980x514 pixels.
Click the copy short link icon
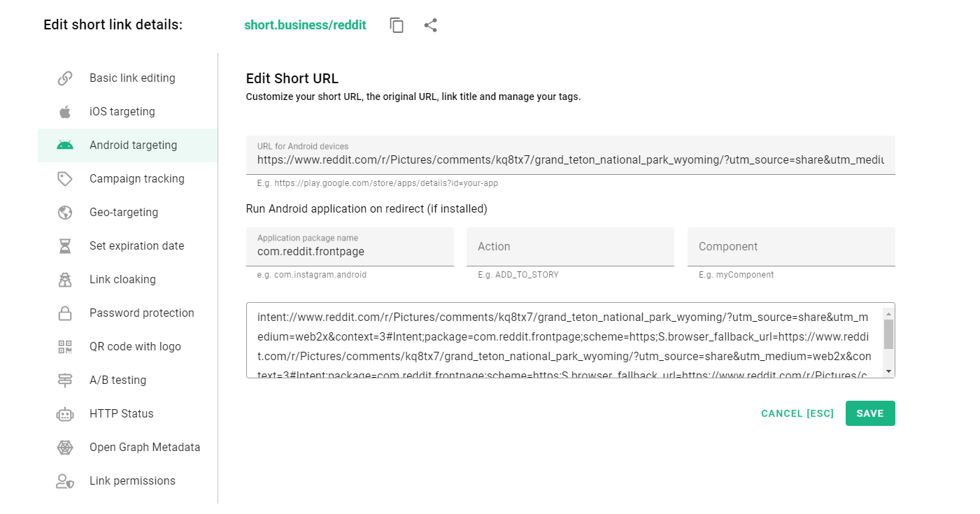[396, 24]
